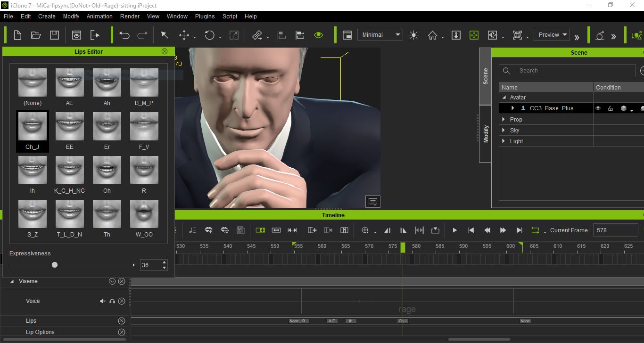Click the Play button in the timeline
Viewport: 644px width, 343px height.
pyautogui.click(x=454, y=230)
